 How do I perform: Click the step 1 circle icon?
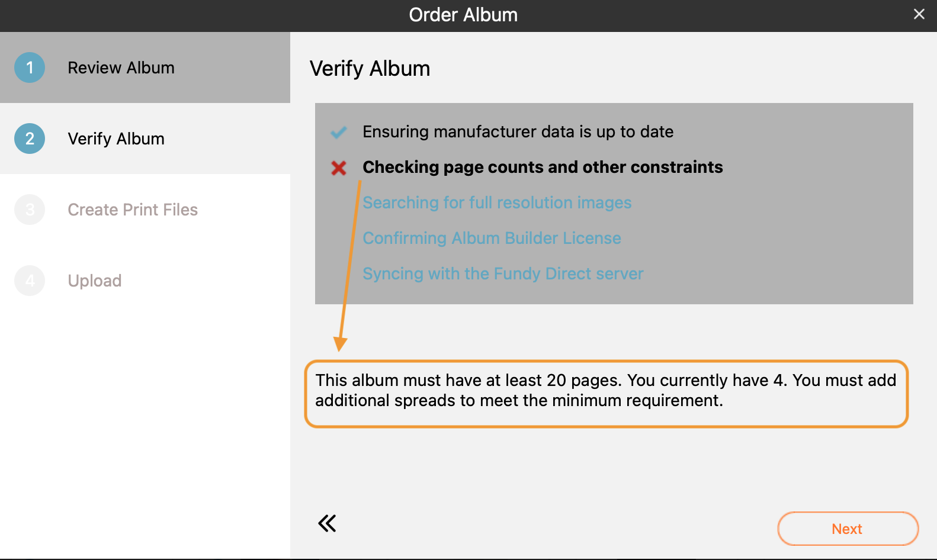(x=30, y=67)
